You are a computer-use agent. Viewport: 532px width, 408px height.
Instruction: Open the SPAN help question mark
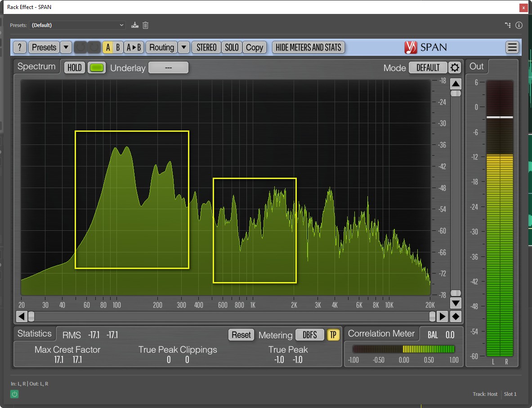tap(20, 47)
